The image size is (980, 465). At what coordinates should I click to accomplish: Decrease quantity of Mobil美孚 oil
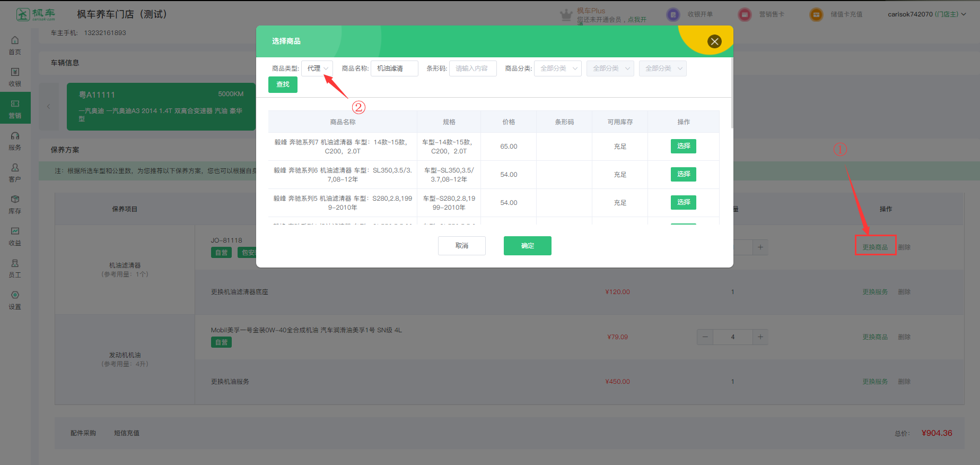click(x=705, y=337)
